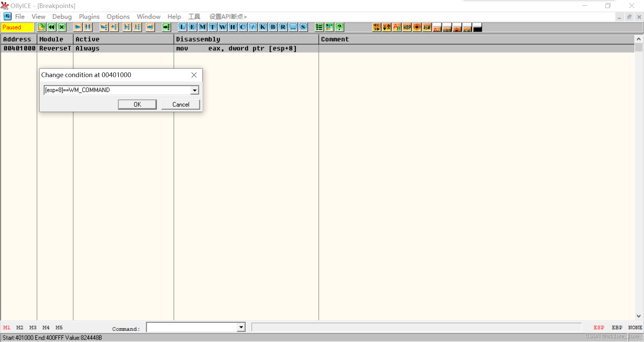This screenshot has height=342, width=644.
Task: Pause program execution
Action: point(88,27)
